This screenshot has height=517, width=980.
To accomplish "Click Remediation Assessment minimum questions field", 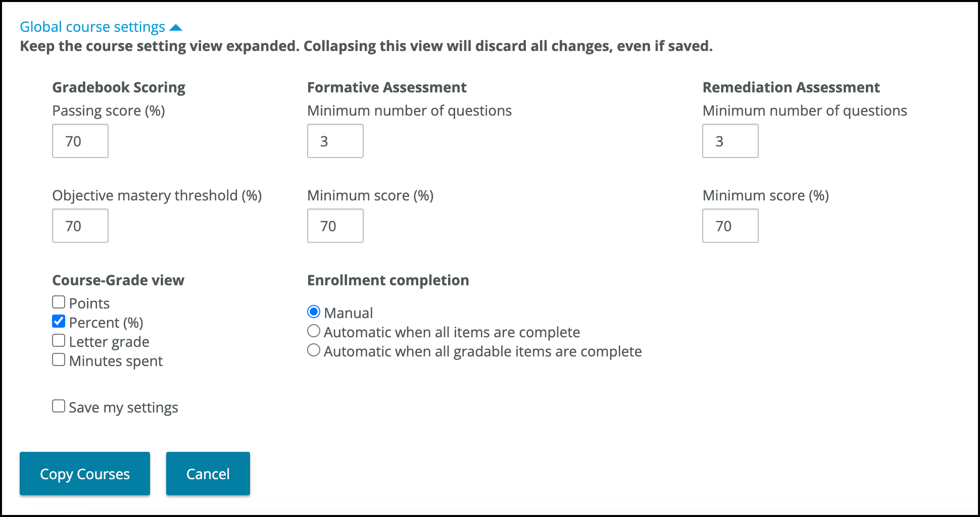I will tap(730, 141).
